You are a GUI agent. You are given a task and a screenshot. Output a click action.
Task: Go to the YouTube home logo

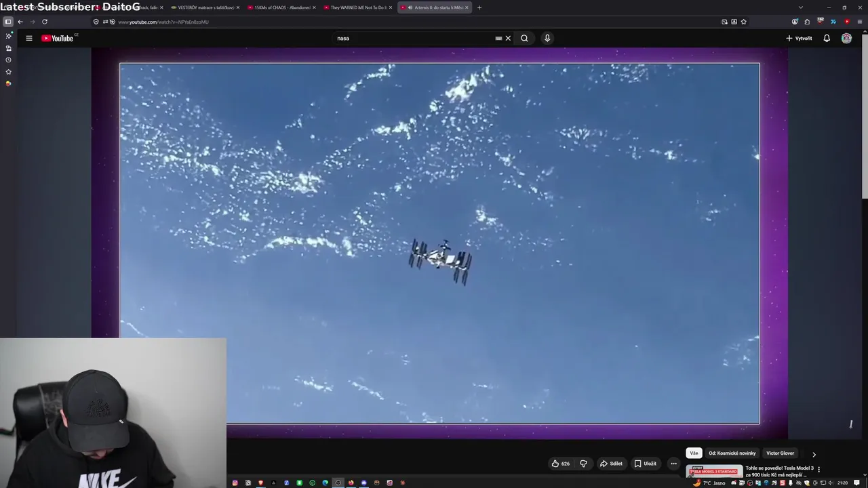tap(58, 38)
